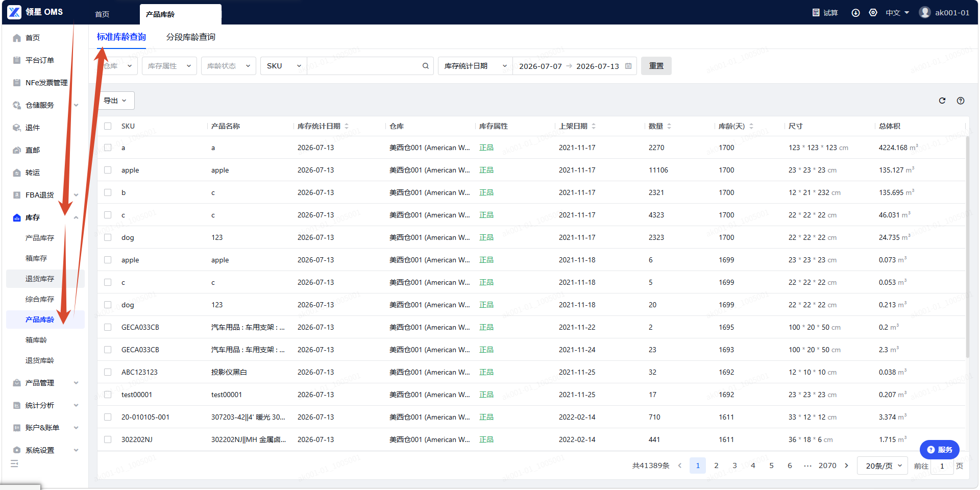Viewport: 980px width, 490px height.
Task: Click the search magnifier icon
Action: coord(426,66)
